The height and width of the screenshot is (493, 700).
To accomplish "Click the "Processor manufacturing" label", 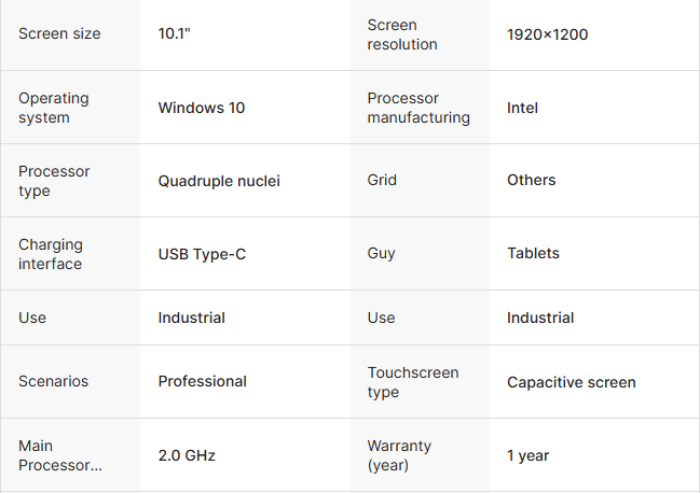I will [418, 107].
